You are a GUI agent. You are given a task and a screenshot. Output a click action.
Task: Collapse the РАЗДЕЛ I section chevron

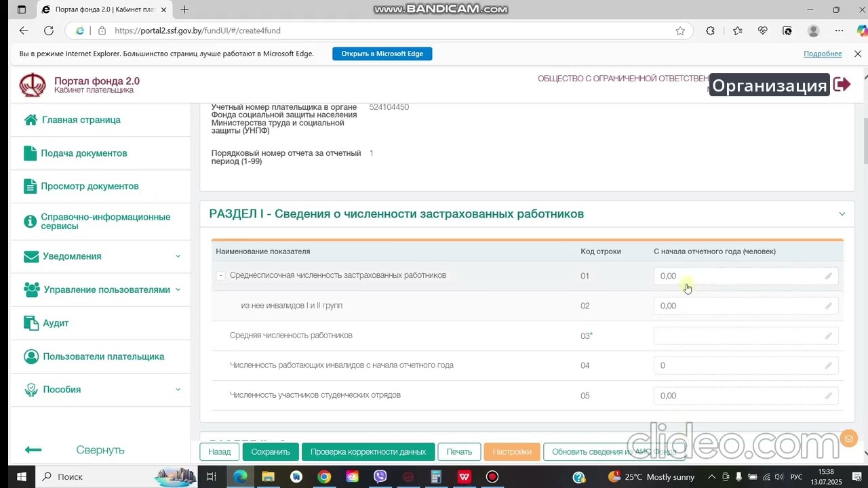[x=842, y=214]
